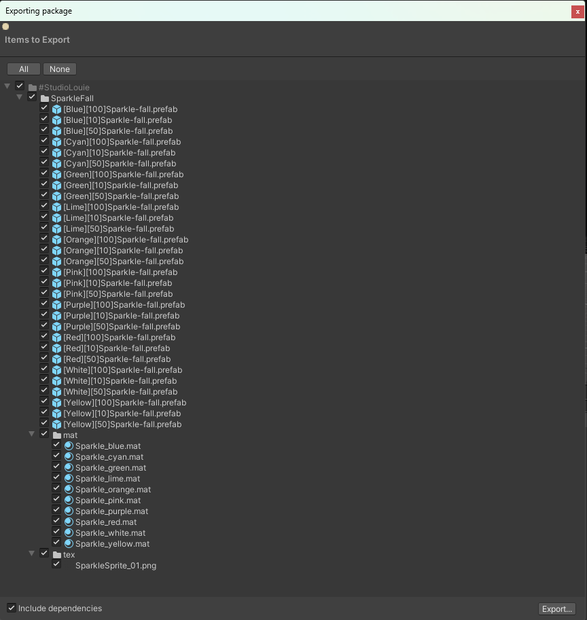The image size is (587, 620).
Task: Click the tex folder icon
Action: point(57,555)
